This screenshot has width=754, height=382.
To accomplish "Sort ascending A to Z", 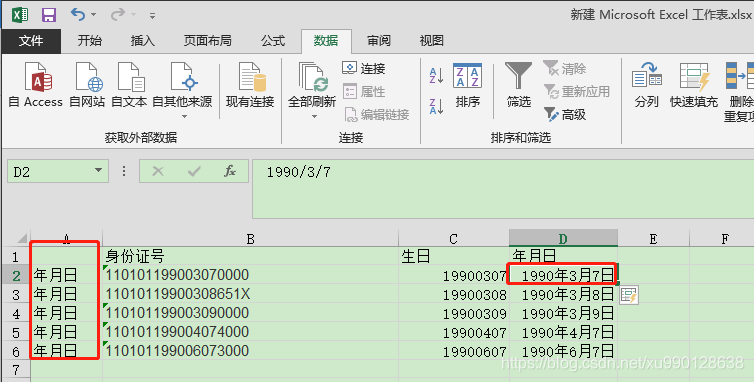I will (436, 76).
